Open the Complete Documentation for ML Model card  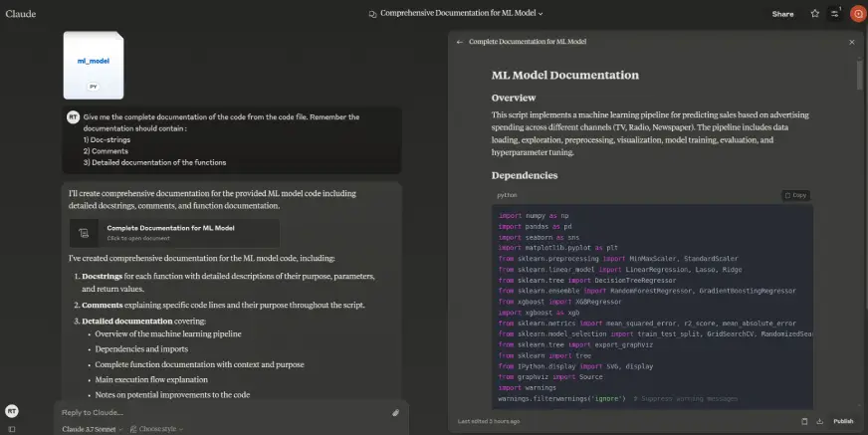[173, 232]
